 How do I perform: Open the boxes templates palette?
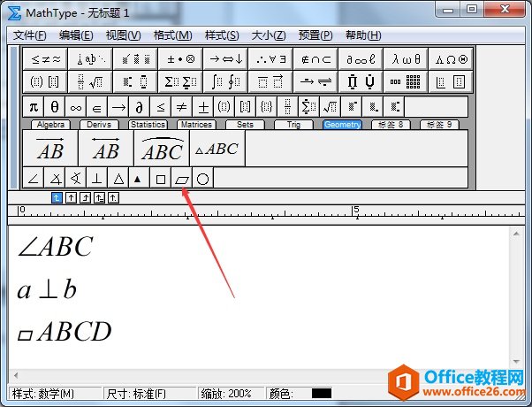click(451, 81)
